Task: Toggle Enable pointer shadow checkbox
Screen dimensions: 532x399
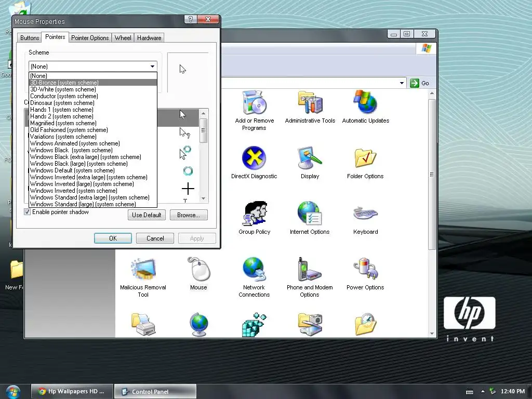Action: [x=28, y=212]
